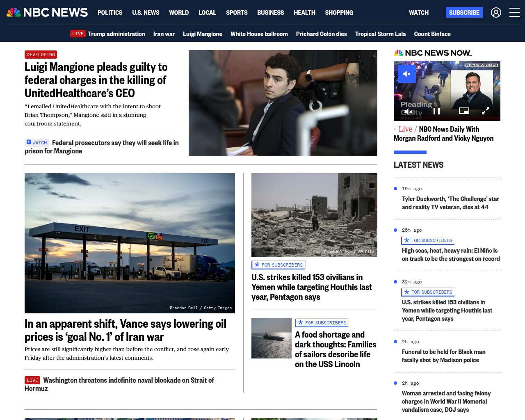Read the Madison police shooting funeral story
Image resolution: width=525 pixels, height=420 pixels.
(444, 356)
